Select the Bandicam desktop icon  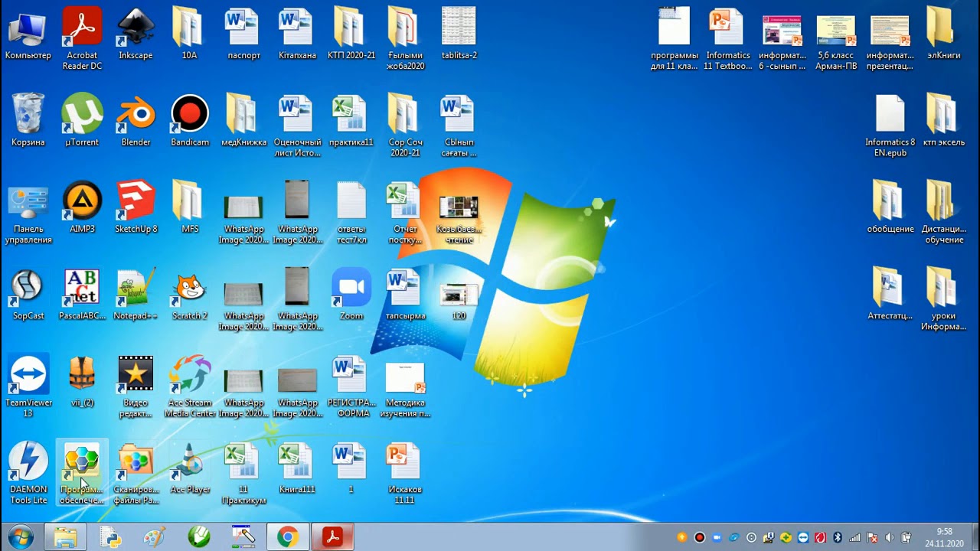(x=190, y=120)
